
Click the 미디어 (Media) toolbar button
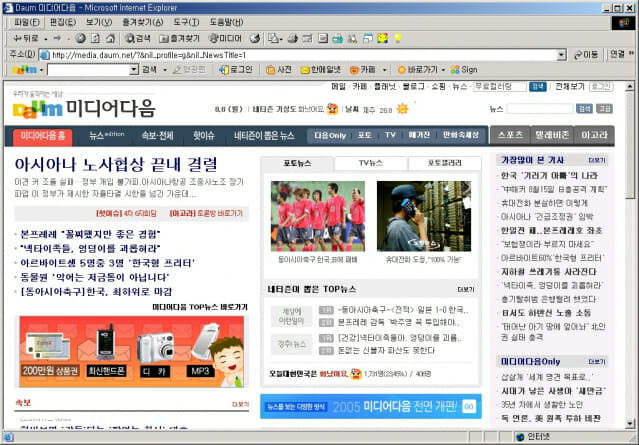222,38
